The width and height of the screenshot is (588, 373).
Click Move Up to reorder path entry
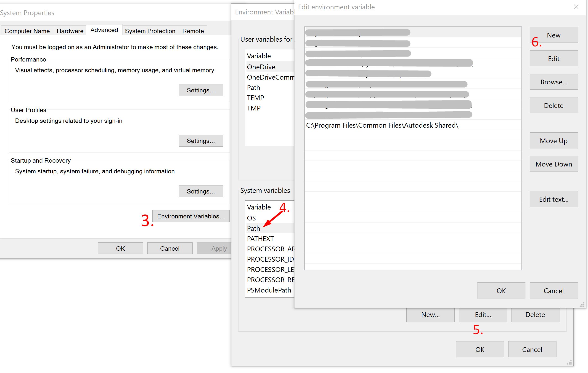tap(553, 141)
